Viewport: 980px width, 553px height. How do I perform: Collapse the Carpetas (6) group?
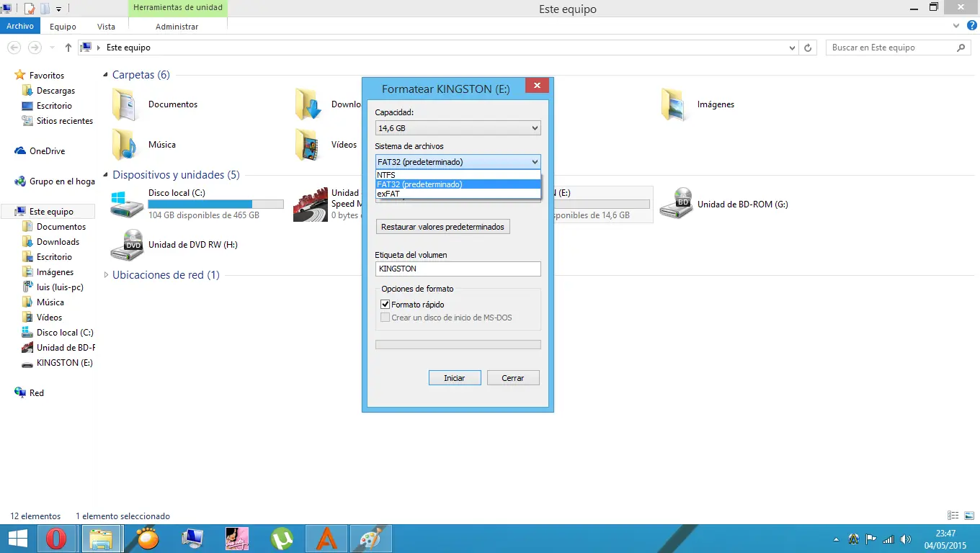[107, 75]
